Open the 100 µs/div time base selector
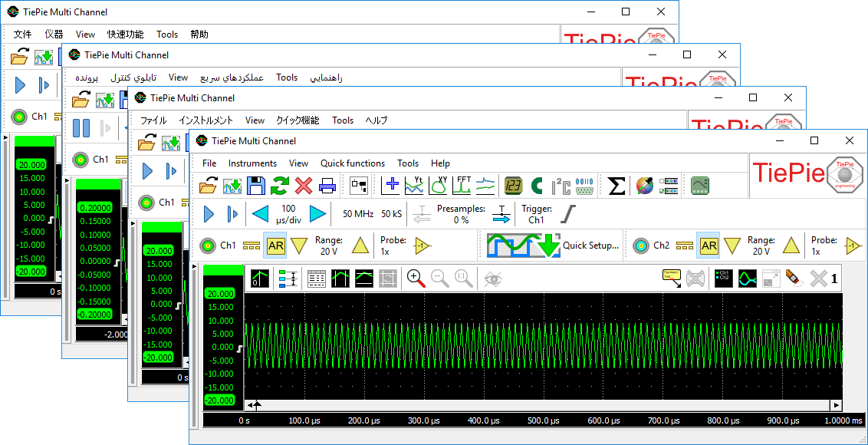 coord(288,214)
